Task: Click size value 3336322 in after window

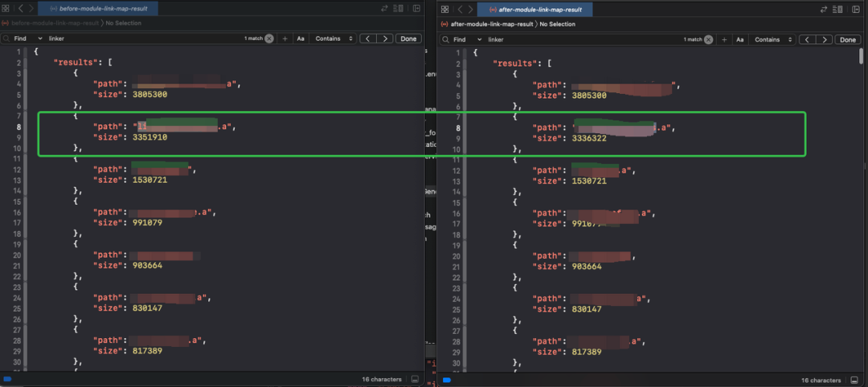Action: click(589, 138)
